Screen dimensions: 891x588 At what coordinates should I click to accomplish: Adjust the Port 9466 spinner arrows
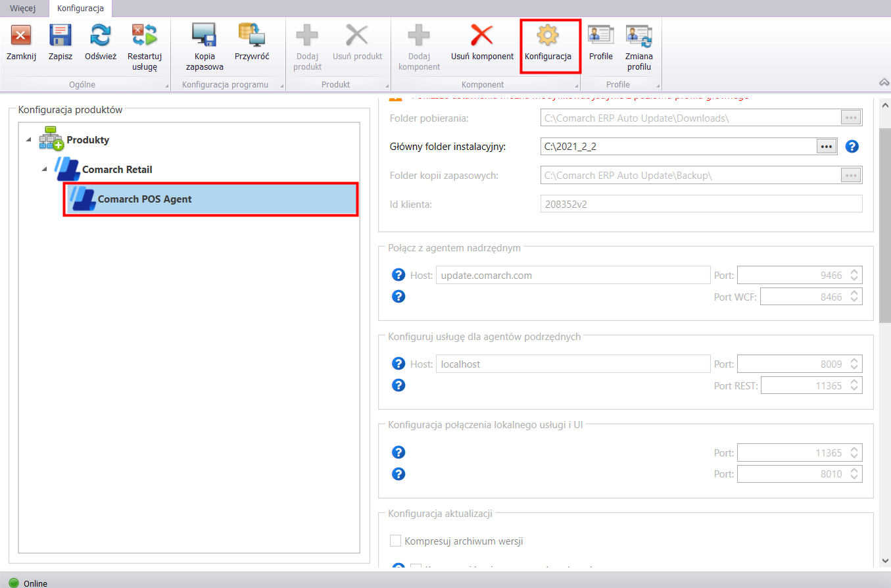pyautogui.click(x=854, y=275)
